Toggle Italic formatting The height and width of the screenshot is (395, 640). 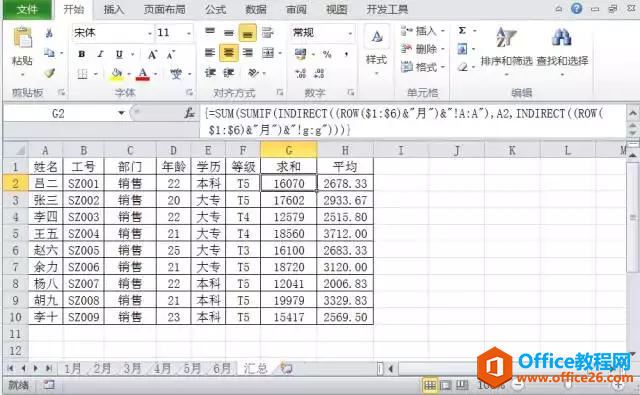coord(100,54)
